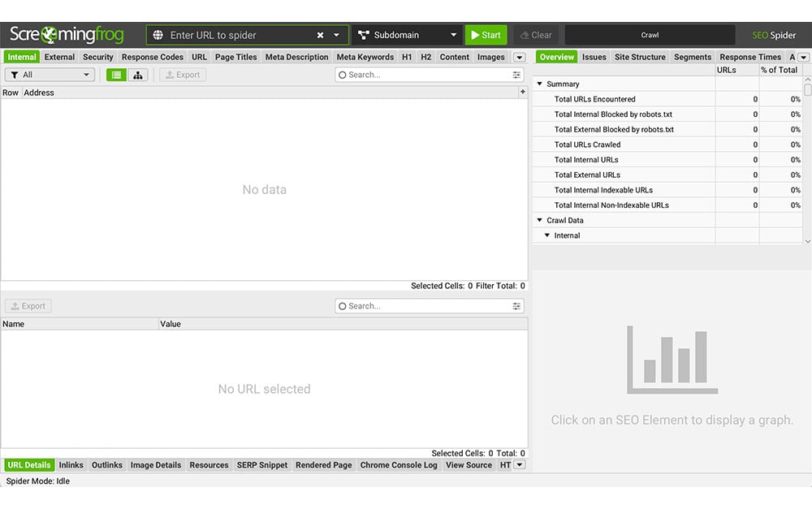Collapse the Crawl Data section
The image size is (812, 509).
click(x=538, y=220)
